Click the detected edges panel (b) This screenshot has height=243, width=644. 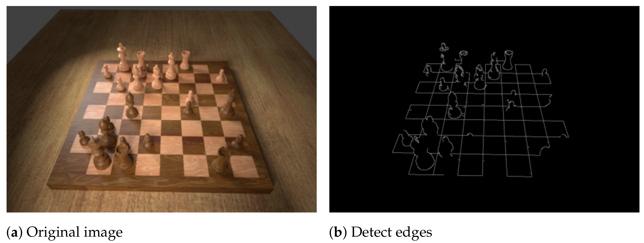tap(483, 110)
